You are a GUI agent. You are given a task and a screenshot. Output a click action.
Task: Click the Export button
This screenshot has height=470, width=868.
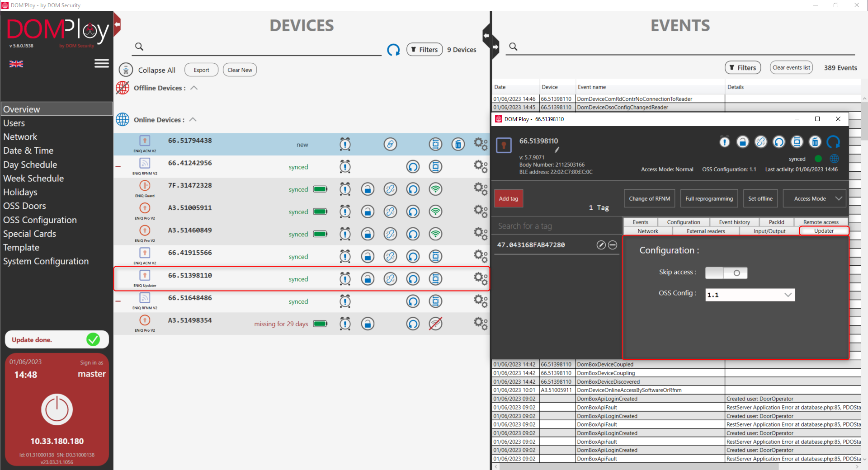(x=201, y=70)
